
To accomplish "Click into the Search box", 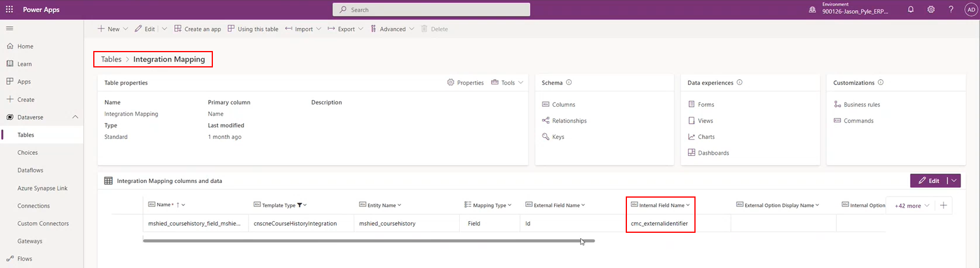I will pyautogui.click(x=431, y=9).
